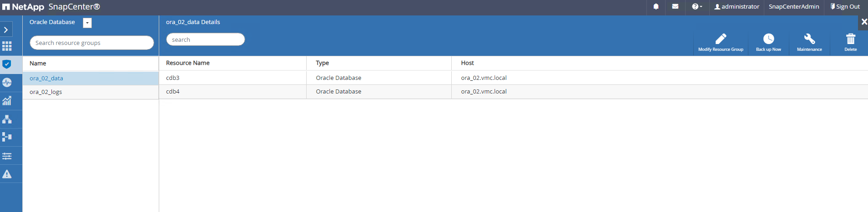This screenshot has height=212, width=868.
Task: Open the Hosts hierarchy icon
Action: [7, 119]
